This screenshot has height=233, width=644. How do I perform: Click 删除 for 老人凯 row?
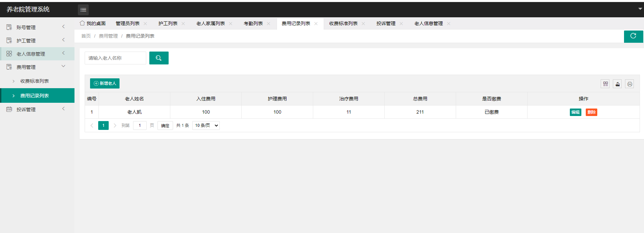click(x=592, y=112)
